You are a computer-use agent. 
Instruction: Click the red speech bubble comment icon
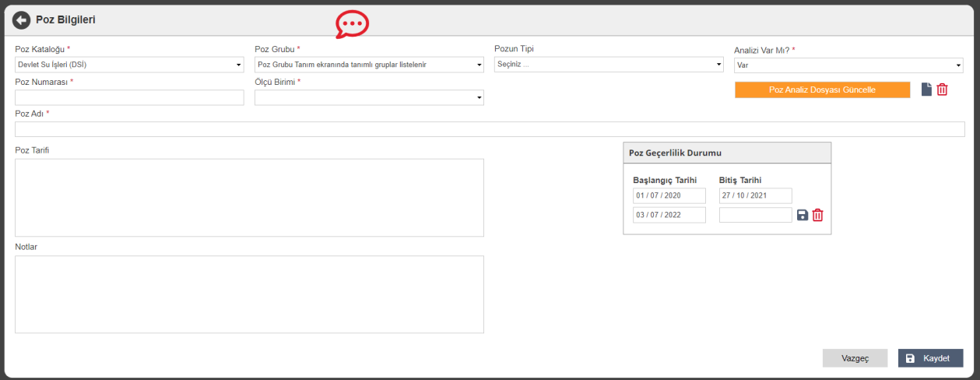pyautogui.click(x=352, y=25)
